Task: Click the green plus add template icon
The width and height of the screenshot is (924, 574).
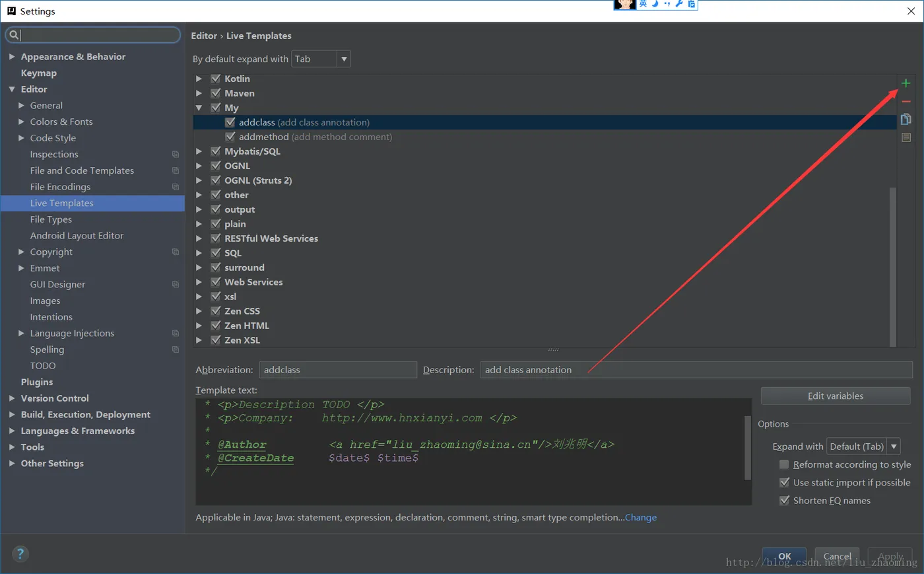Action: [x=906, y=83]
